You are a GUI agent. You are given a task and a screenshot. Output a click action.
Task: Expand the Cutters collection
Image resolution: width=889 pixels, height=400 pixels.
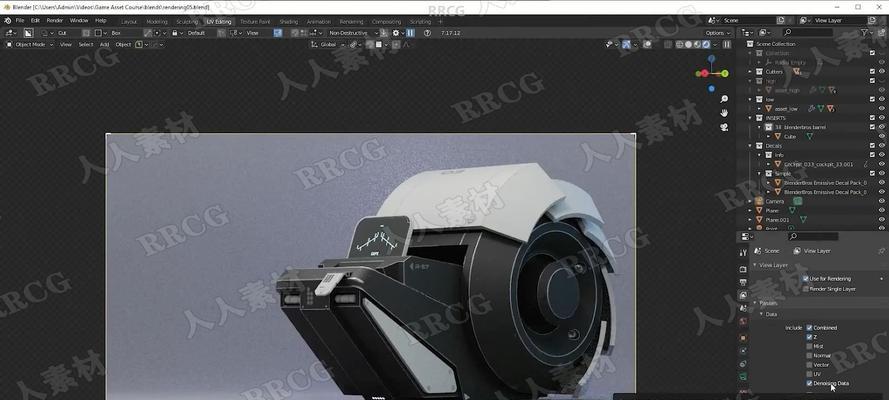point(750,71)
